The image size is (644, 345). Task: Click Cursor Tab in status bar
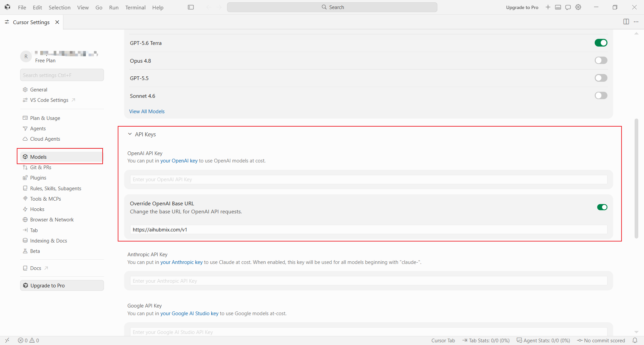coord(443,340)
